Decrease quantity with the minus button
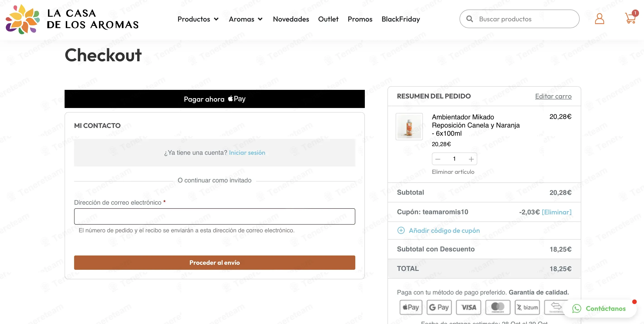Viewport: 644px width, 324px height. tap(438, 159)
